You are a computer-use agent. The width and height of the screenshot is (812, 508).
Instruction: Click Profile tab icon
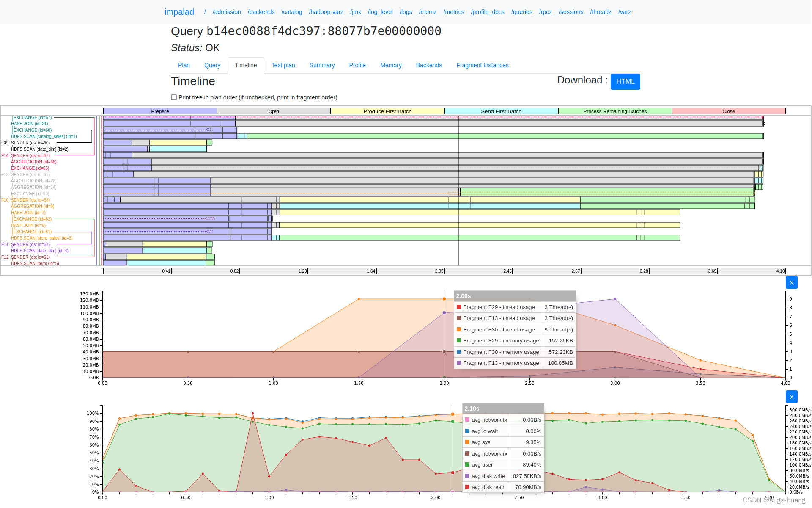click(357, 65)
